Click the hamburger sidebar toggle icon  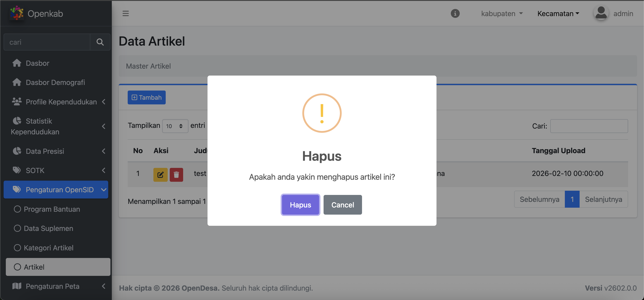[x=125, y=13]
